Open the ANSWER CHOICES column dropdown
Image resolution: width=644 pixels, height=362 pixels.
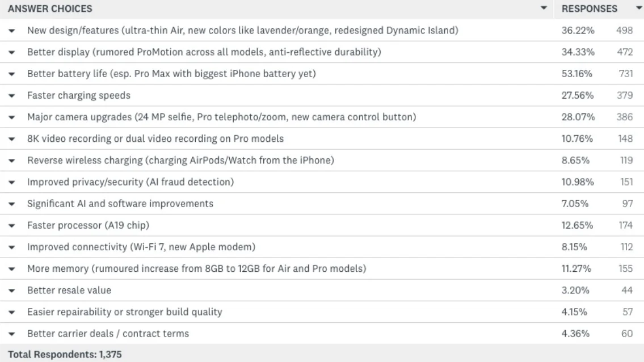pos(544,9)
